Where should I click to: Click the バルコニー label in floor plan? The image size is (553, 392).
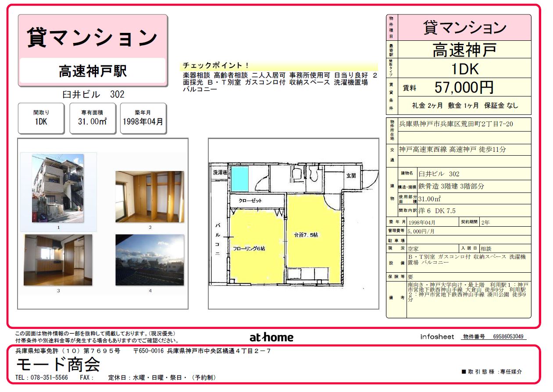(217, 239)
